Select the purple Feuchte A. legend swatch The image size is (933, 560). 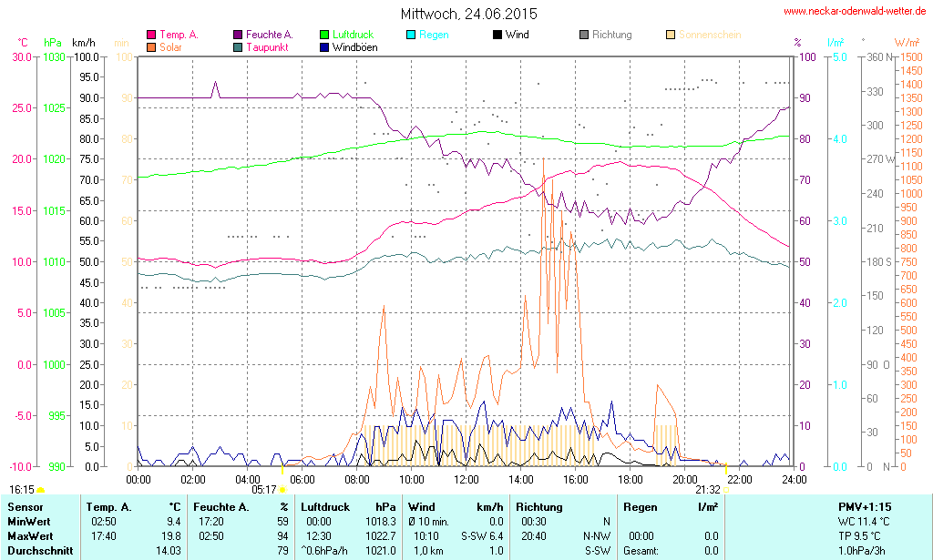pyautogui.click(x=239, y=35)
